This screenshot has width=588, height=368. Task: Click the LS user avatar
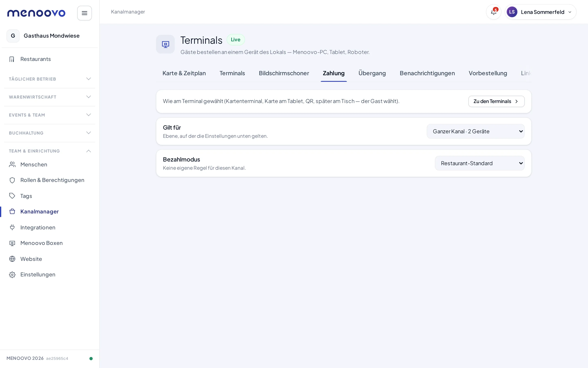[512, 12]
